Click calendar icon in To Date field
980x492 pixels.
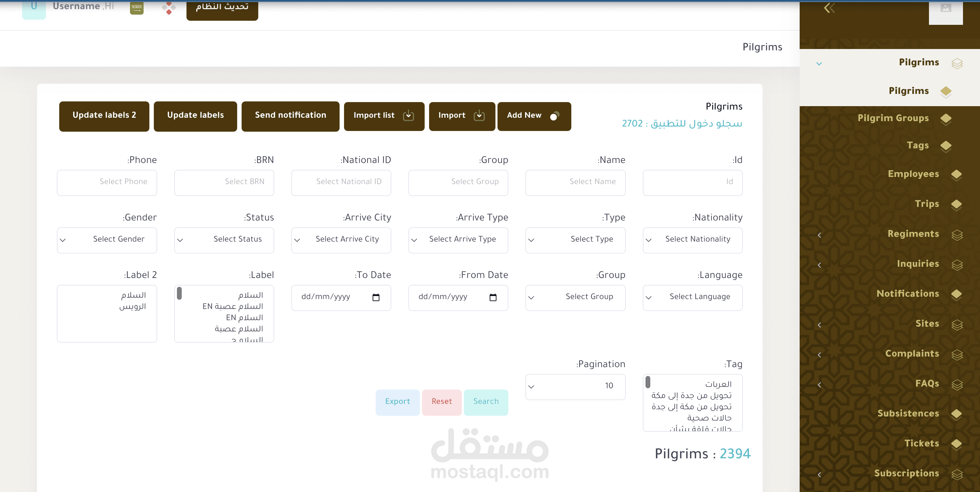point(376,297)
